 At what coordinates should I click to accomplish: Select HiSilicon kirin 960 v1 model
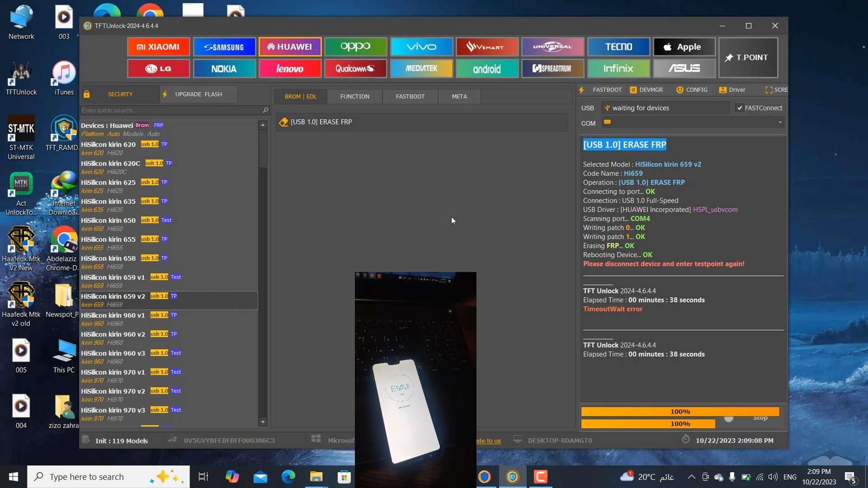(x=169, y=319)
